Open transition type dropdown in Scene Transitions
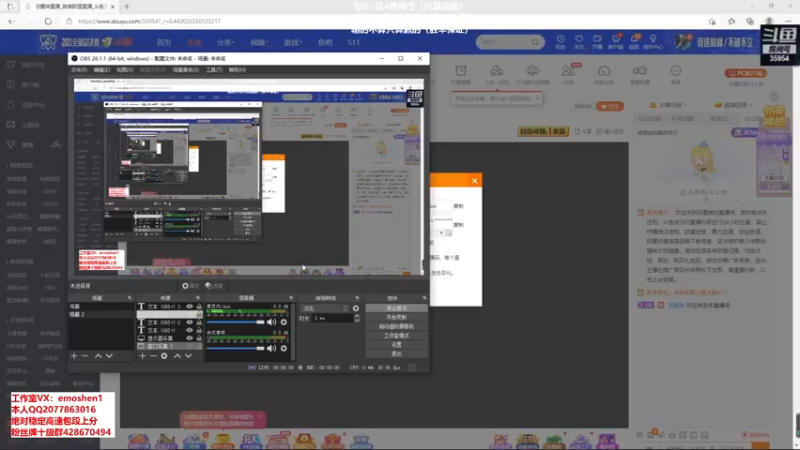The width and height of the screenshot is (800, 450). click(x=324, y=308)
